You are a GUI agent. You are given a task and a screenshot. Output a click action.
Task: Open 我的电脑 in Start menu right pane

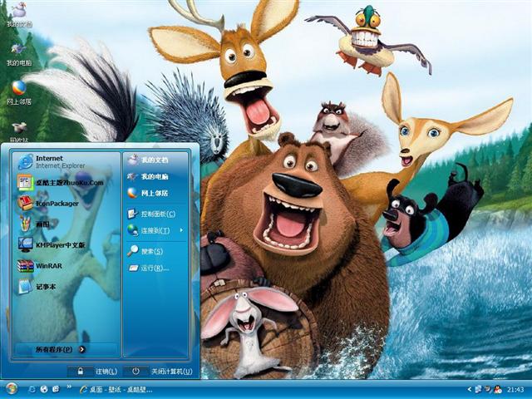155,176
